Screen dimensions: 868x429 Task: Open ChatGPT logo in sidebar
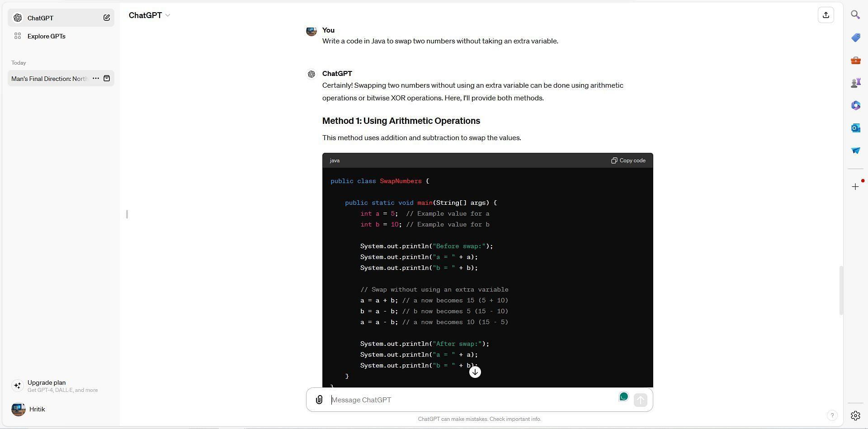pyautogui.click(x=18, y=18)
